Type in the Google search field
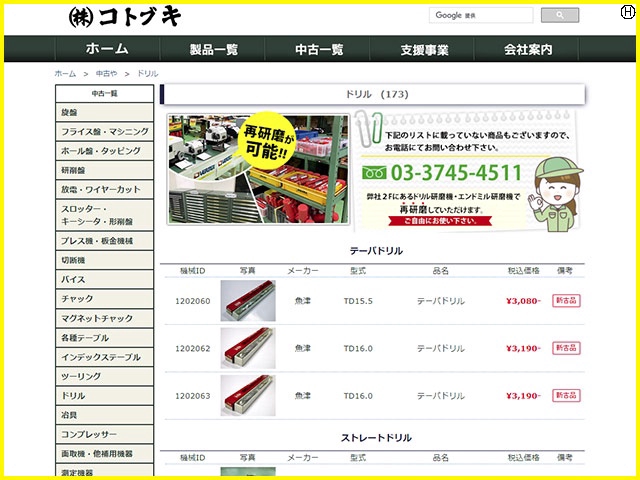Viewport: 640px width, 480px height. (482, 15)
